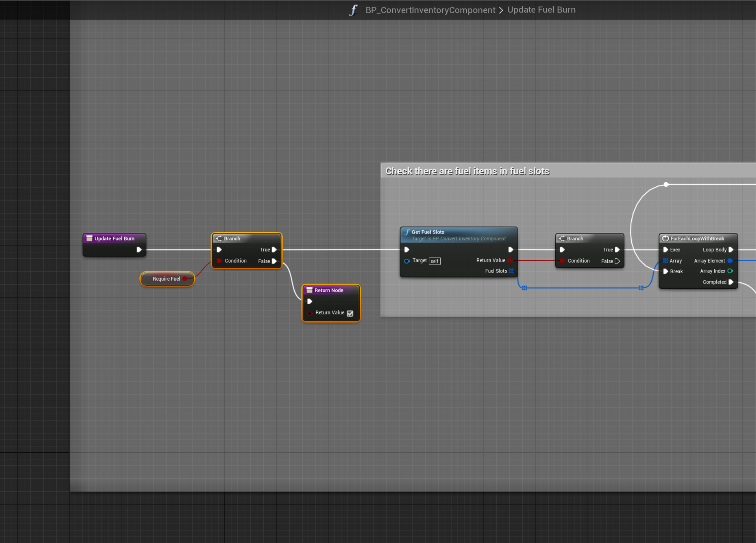Click second Branch node's Condition pin
Image resolution: width=756 pixels, height=543 pixels.
pyautogui.click(x=562, y=261)
